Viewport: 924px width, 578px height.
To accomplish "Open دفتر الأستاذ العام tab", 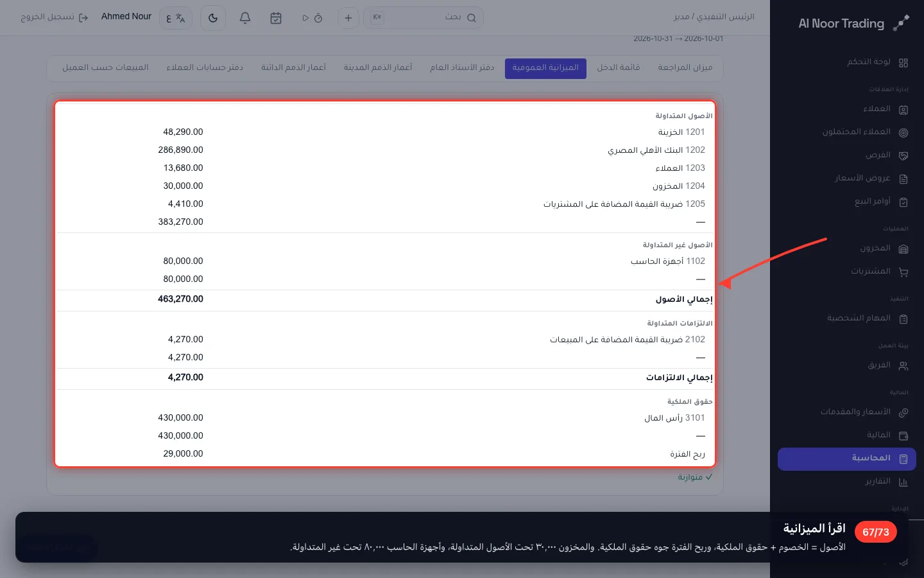I will coord(462,67).
